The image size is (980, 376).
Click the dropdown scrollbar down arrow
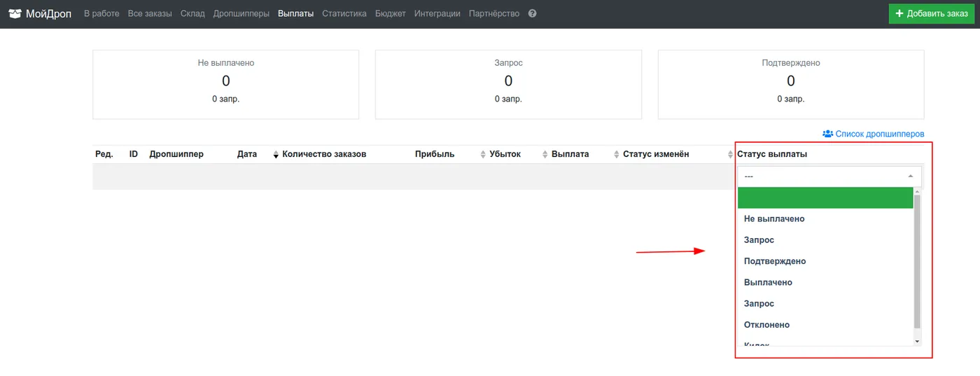click(x=918, y=340)
